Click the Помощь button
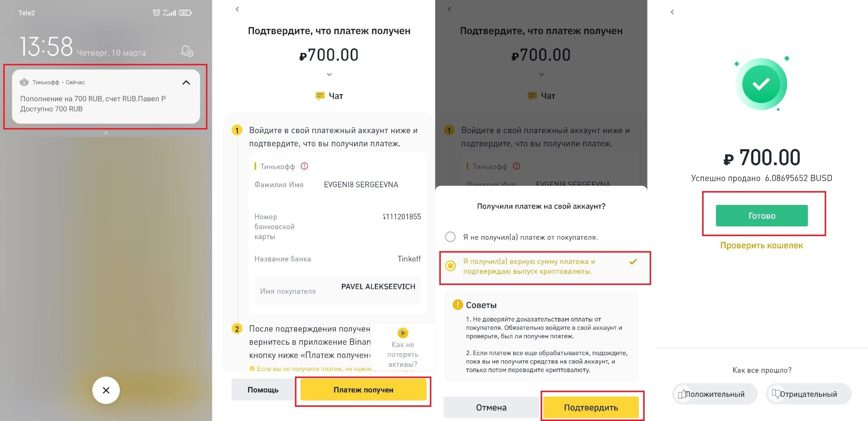Screen dimensions: 868x421 pyautogui.click(x=263, y=390)
